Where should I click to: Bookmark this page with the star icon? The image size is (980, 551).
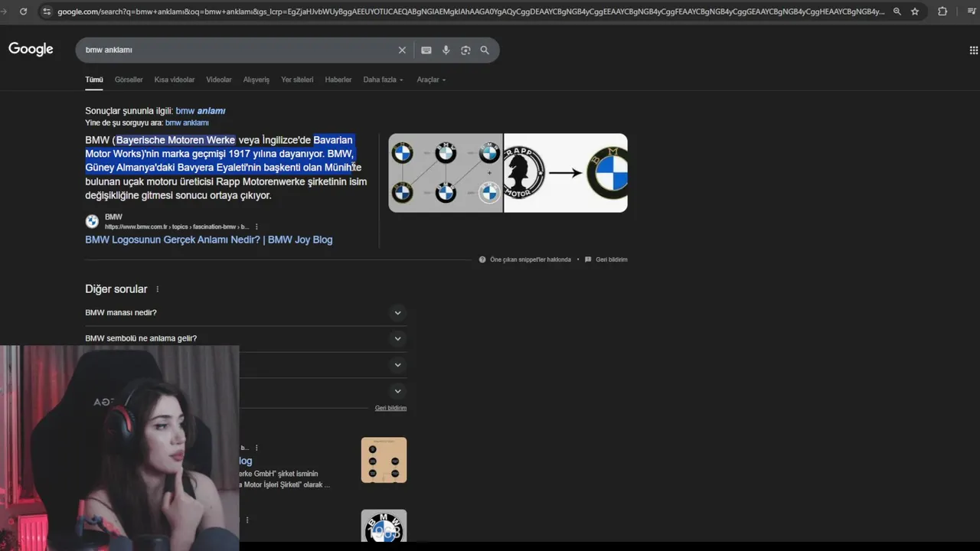(x=915, y=11)
